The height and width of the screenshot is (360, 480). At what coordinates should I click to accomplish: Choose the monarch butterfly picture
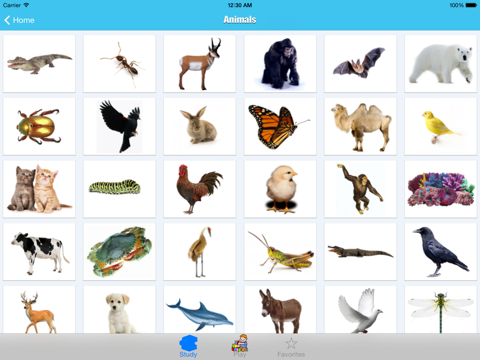coord(280,126)
